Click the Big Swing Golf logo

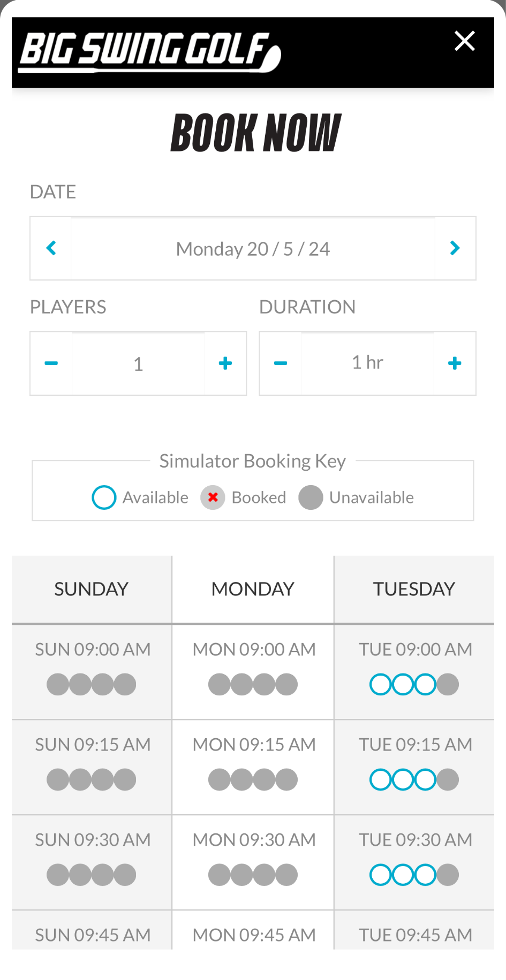point(150,52)
